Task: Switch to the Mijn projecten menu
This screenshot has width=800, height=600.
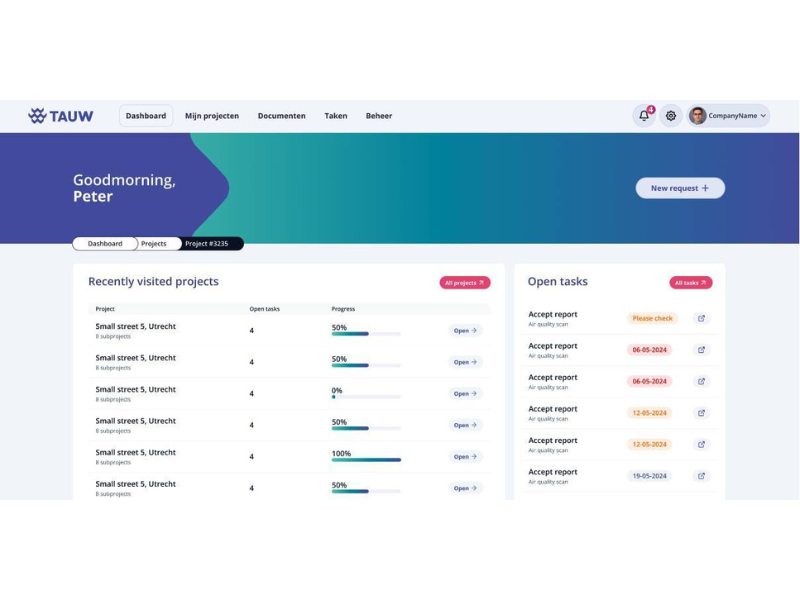Action: [x=212, y=115]
